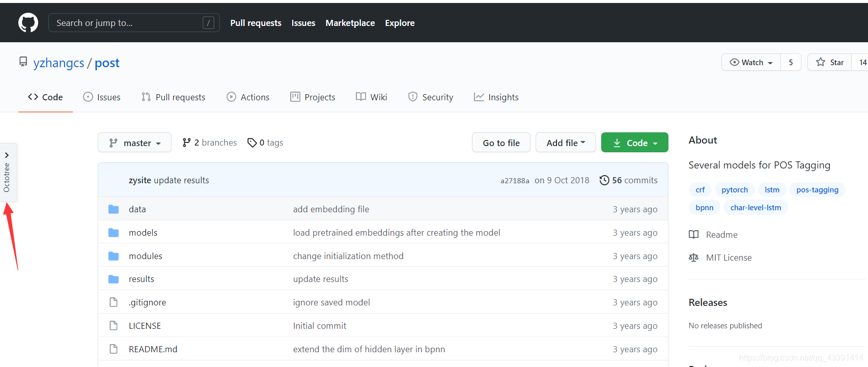Image resolution: width=868 pixels, height=367 pixels.
Task: Click the star icon in Star button
Action: [821, 62]
